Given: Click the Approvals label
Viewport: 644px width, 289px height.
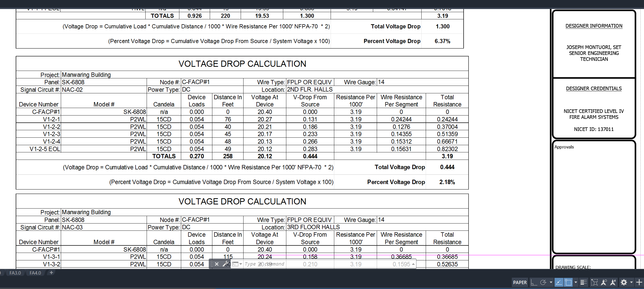Looking at the screenshot, I should click(564, 147).
